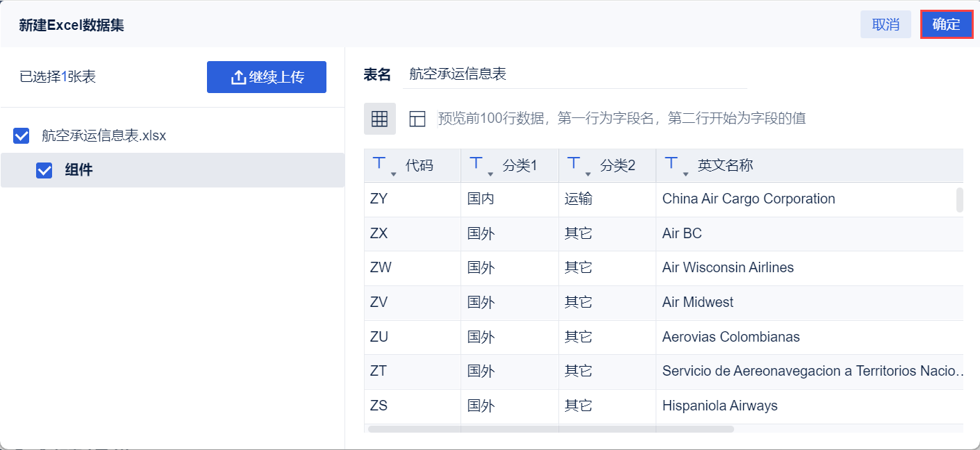Open field type dropdown for 分类1

pos(491,173)
